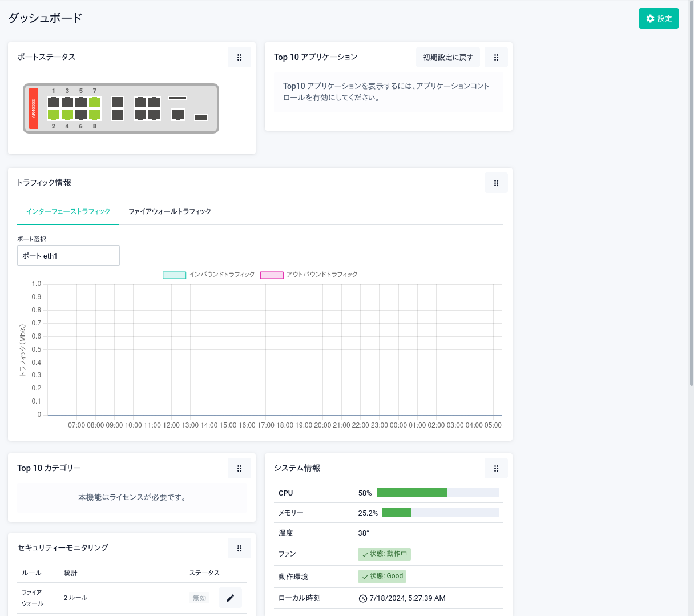Viewport: 694px width, 616px height.
Task: Click the CPU usage progress bar
Action: coord(437,493)
